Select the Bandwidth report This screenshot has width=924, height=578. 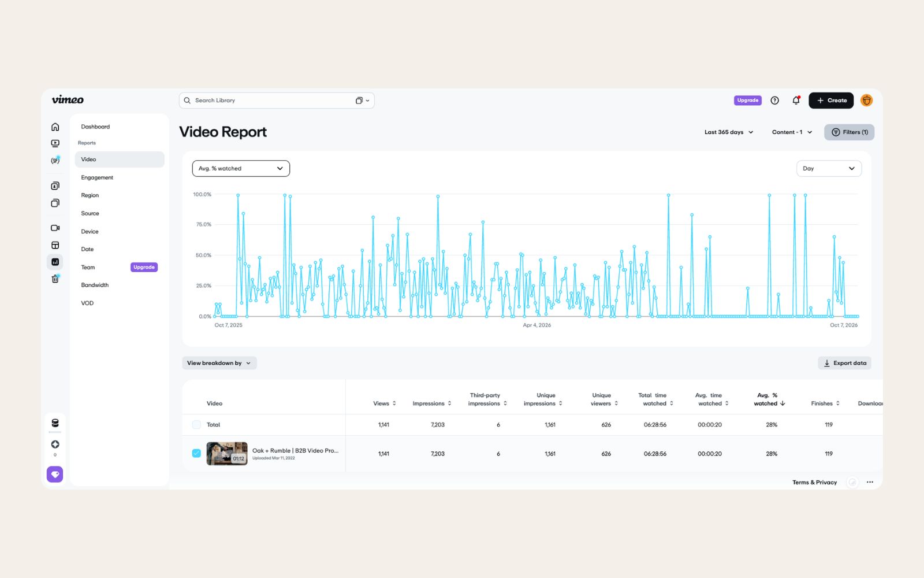tap(95, 285)
